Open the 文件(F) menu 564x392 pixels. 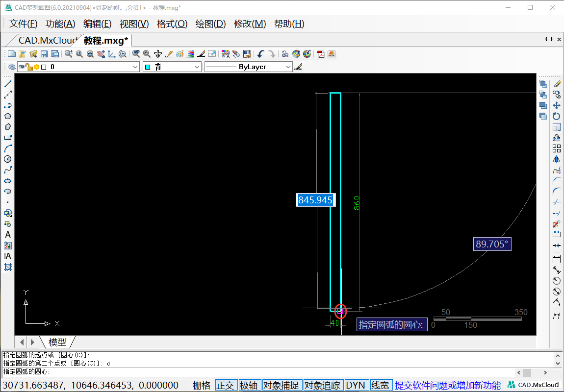pyautogui.click(x=24, y=24)
